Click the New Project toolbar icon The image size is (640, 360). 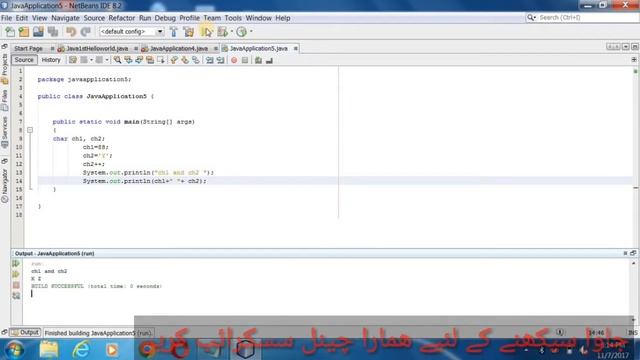click(24, 31)
